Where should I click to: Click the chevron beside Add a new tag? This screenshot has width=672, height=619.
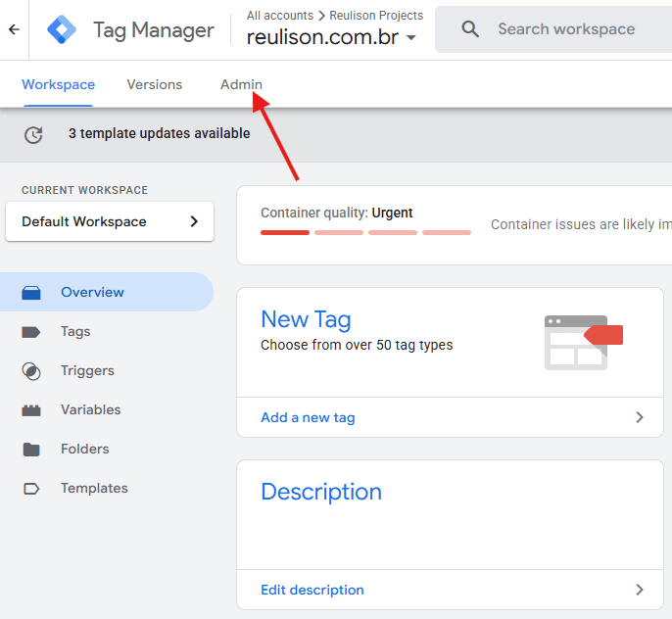[x=640, y=417]
